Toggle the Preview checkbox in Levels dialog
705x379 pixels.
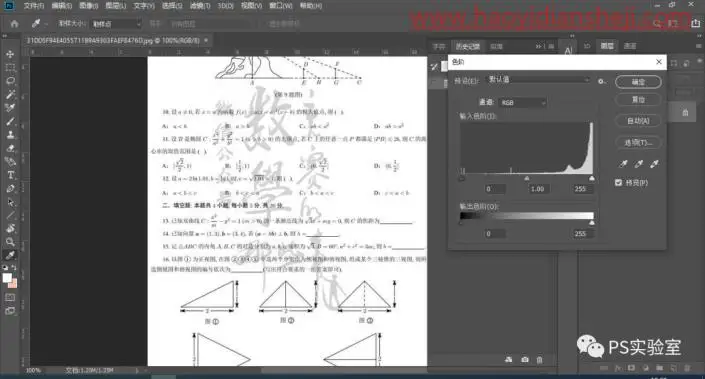pos(618,183)
